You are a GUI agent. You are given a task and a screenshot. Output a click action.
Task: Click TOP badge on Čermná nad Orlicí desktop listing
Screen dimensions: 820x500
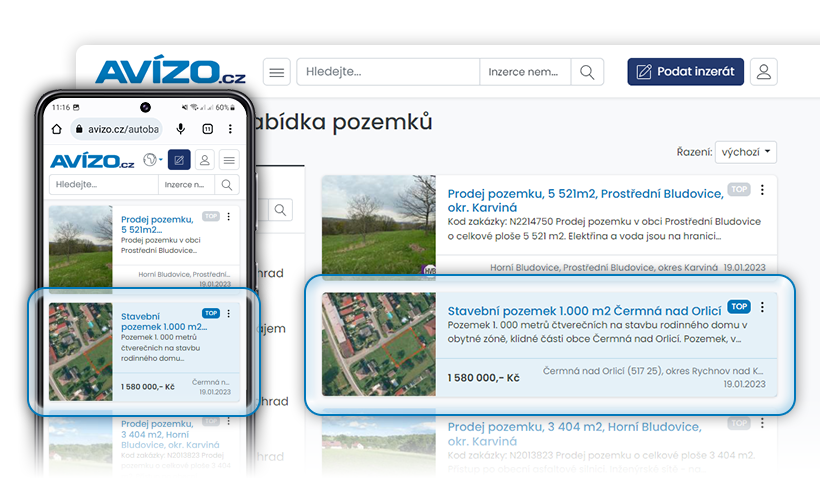[739, 306]
